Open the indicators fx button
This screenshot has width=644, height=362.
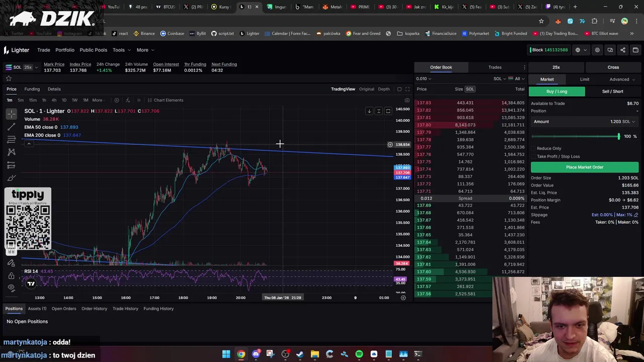(x=128, y=100)
